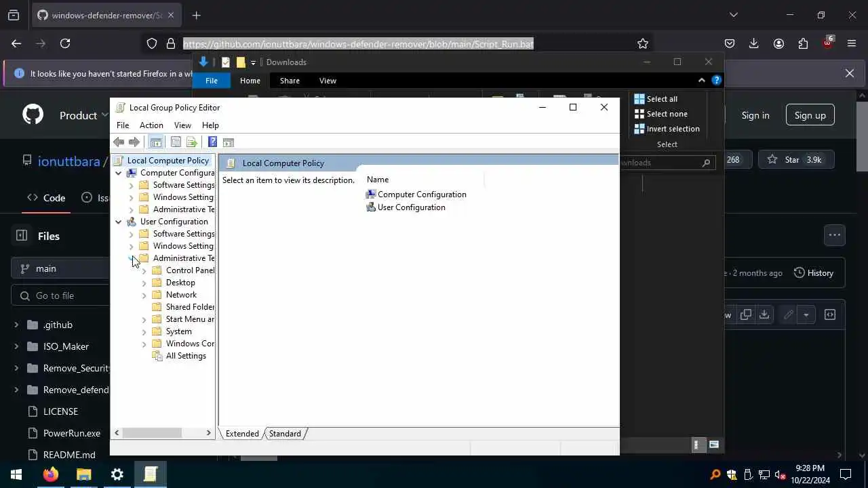Expand the Control Panel tree folder

(x=144, y=270)
